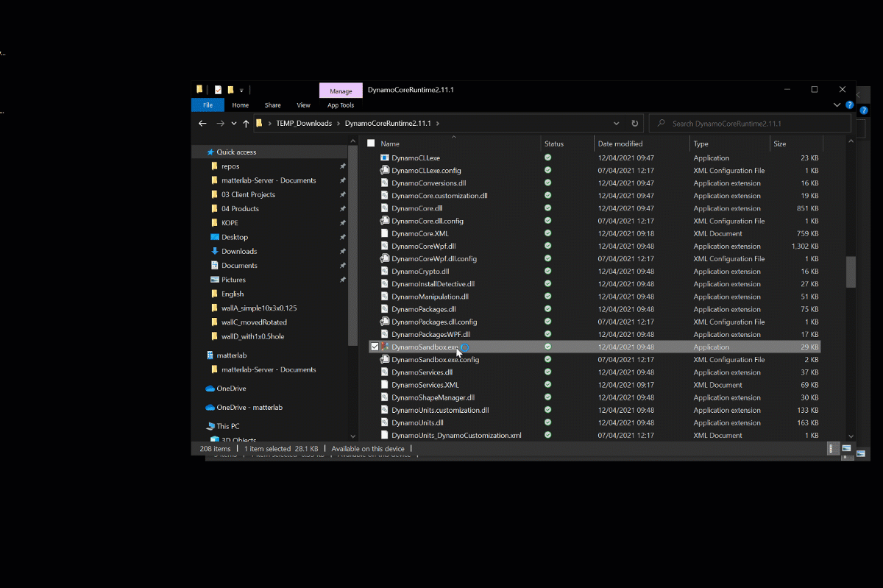The height and width of the screenshot is (588, 883).
Task: Switch to large thumbnails view icon
Action: (846, 448)
